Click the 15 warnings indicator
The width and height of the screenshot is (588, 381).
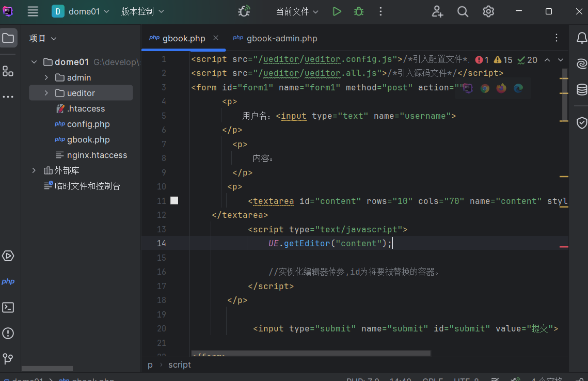tap(503, 60)
